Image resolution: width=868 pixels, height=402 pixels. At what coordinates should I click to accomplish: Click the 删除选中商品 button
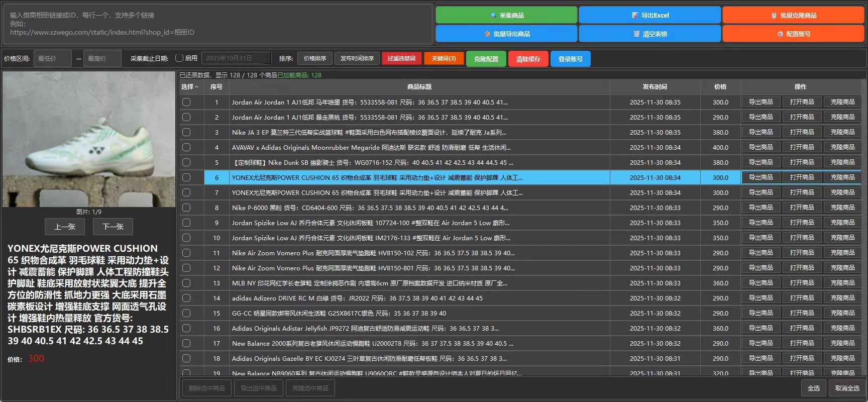[206, 388]
